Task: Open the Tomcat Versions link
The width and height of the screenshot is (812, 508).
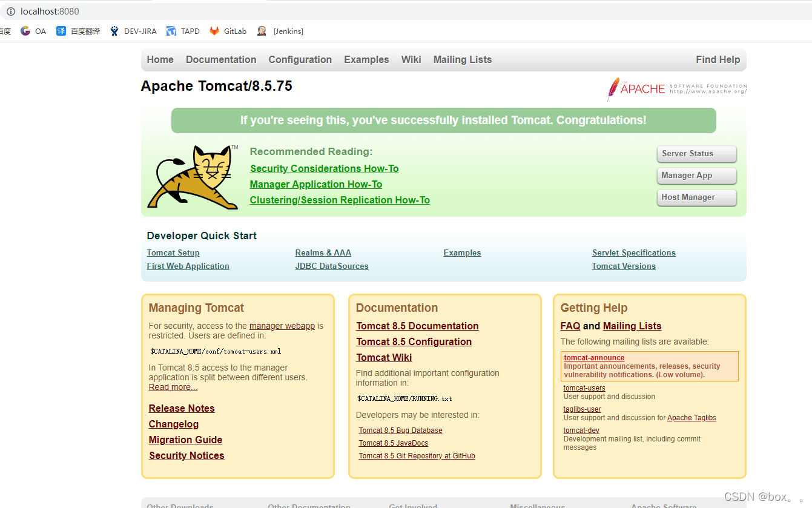Action: (624, 266)
